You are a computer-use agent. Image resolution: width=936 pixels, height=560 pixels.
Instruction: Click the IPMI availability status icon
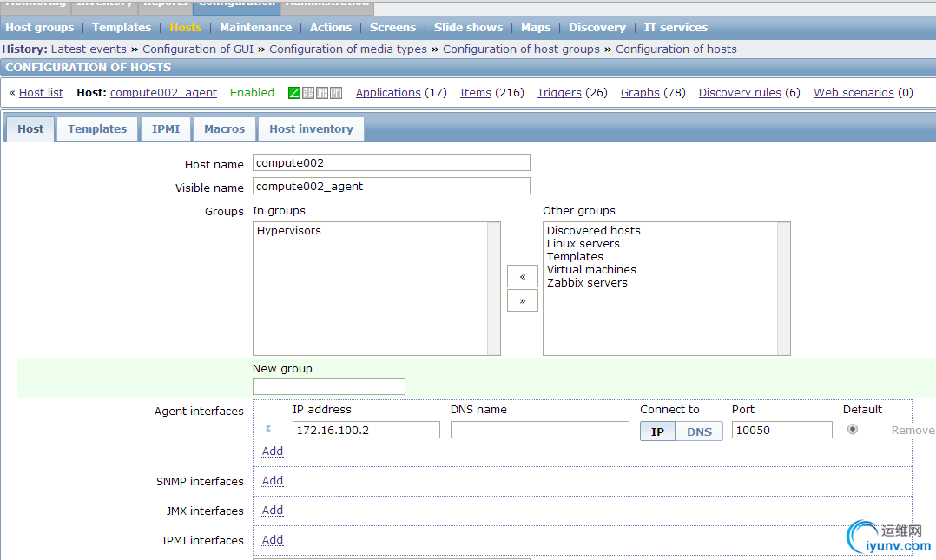point(336,93)
